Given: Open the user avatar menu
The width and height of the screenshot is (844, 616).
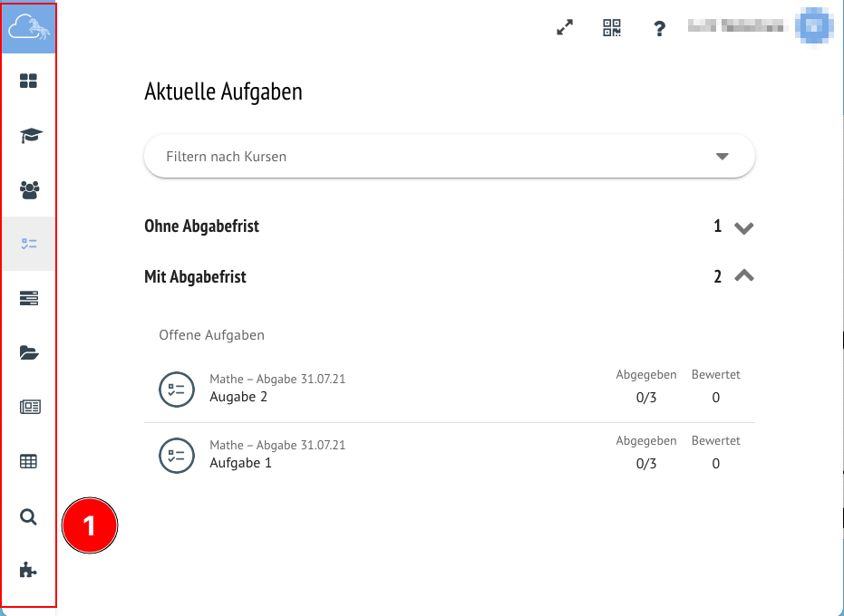Looking at the screenshot, I should tap(812, 26).
